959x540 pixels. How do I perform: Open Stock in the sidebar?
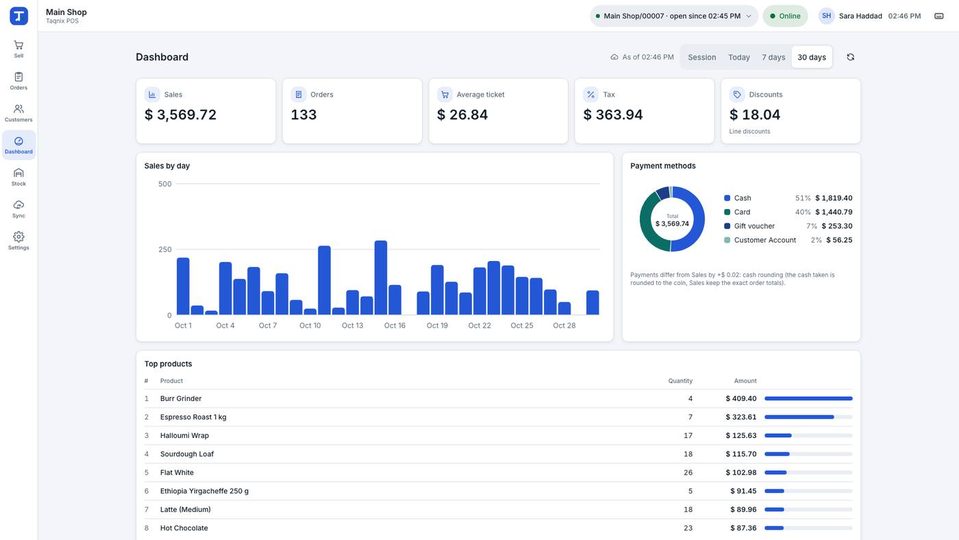[x=18, y=177]
